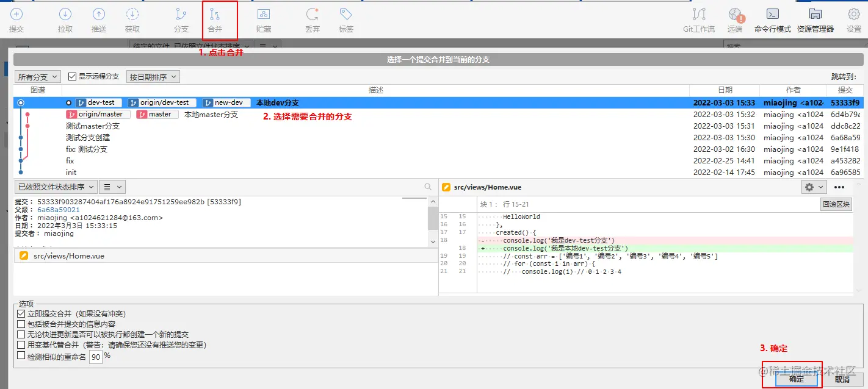Click the commit details vertical scrollbar
The height and width of the screenshot is (389, 868).
pyautogui.click(x=433, y=221)
